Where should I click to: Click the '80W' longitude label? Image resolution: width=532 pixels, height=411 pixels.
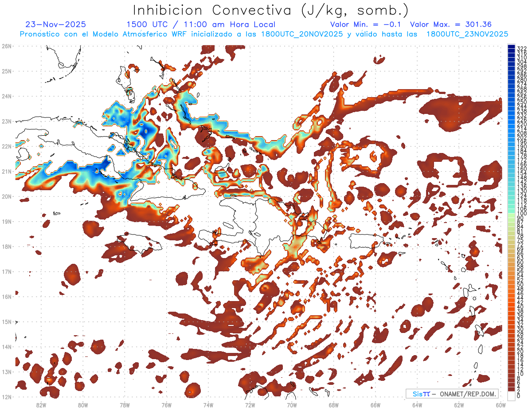(83, 405)
